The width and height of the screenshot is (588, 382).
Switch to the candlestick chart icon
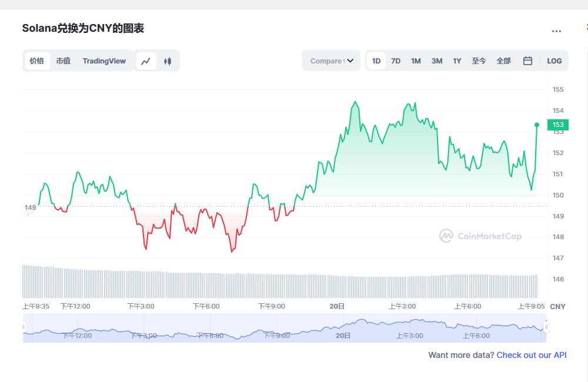pyautogui.click(x=168, y=61)
